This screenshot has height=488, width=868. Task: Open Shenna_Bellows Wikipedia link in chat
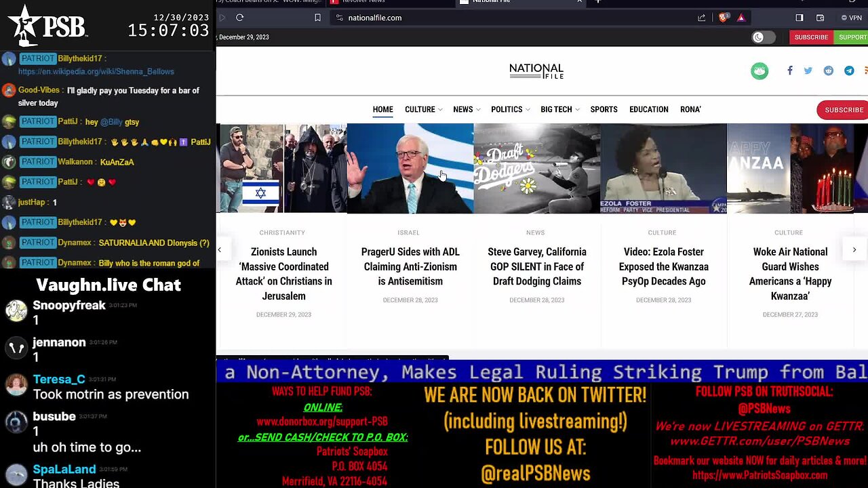point(96,72)
